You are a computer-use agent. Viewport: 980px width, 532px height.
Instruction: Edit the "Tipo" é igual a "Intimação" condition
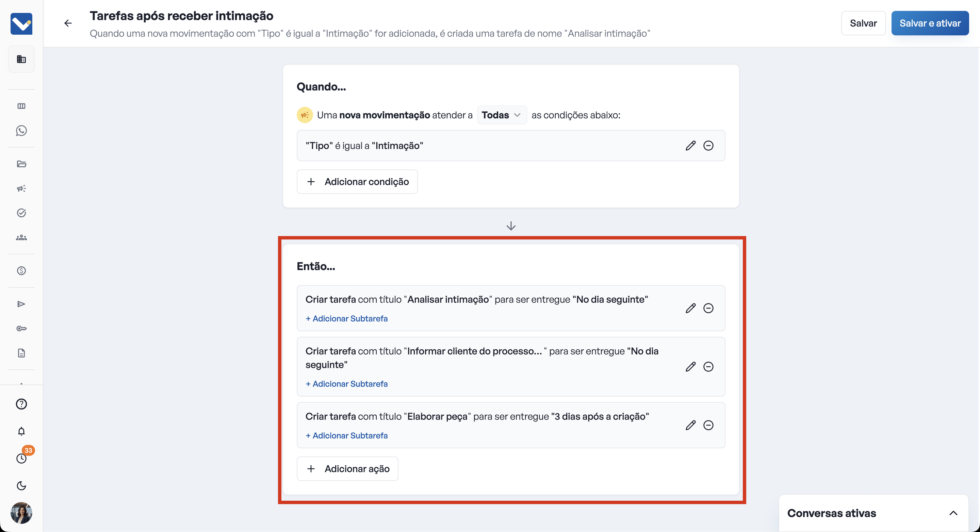(690, 146)
